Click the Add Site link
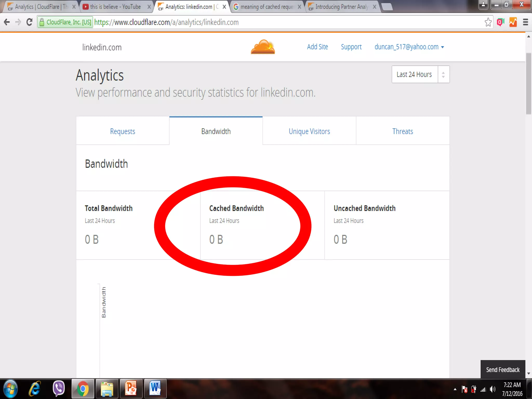 (317, 47)
